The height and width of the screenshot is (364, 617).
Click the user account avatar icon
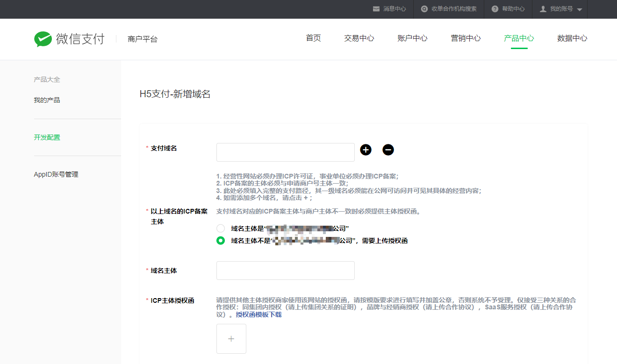[543, 9]
